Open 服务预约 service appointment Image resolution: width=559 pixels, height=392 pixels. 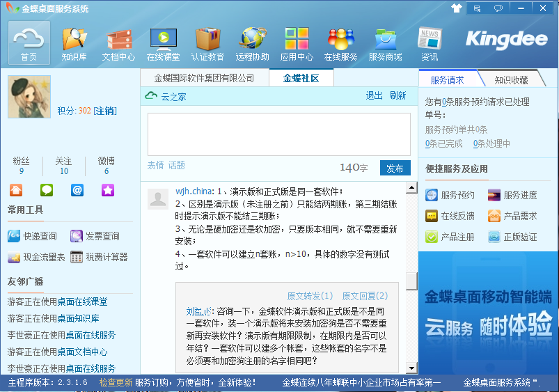tap(450, 195)
